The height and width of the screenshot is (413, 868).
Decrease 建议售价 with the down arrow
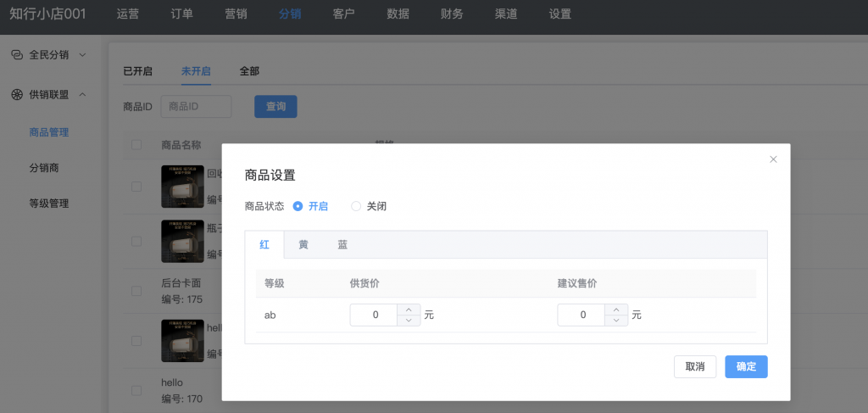click(x=616, y=321)
